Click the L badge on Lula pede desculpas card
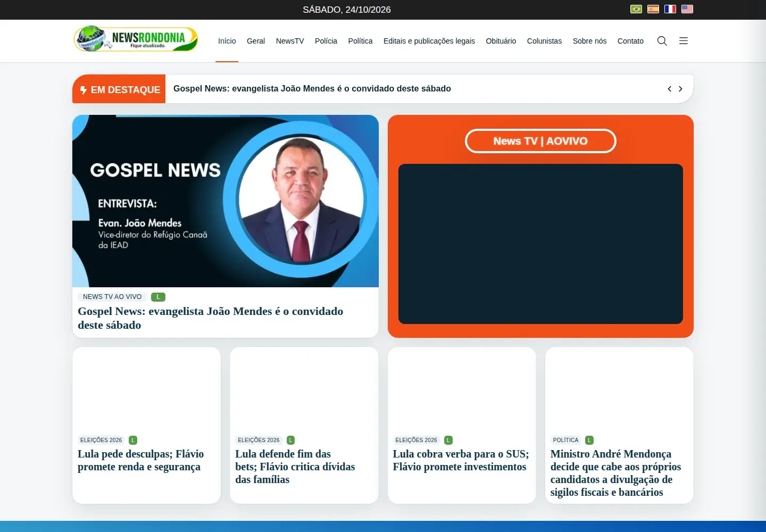The width and height of the screenshot is (766, 532). 133,440
